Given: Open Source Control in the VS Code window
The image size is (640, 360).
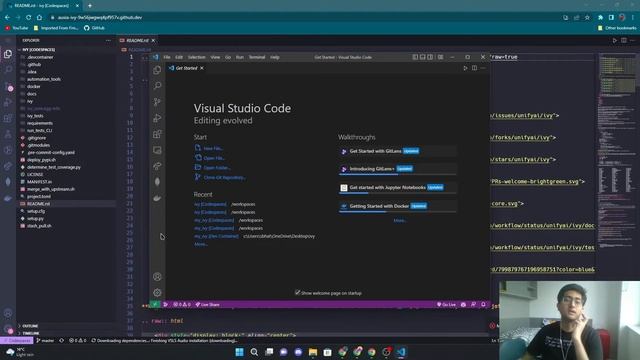Looking at the screenshot, I should [157, 102].
